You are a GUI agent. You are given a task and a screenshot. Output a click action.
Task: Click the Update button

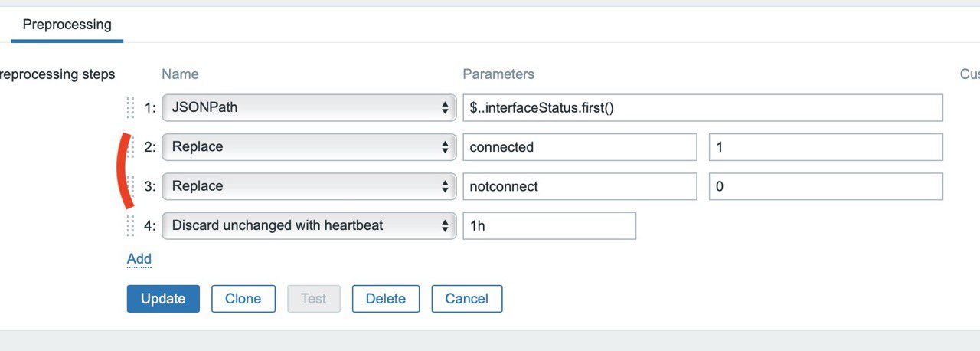(163, 299)
